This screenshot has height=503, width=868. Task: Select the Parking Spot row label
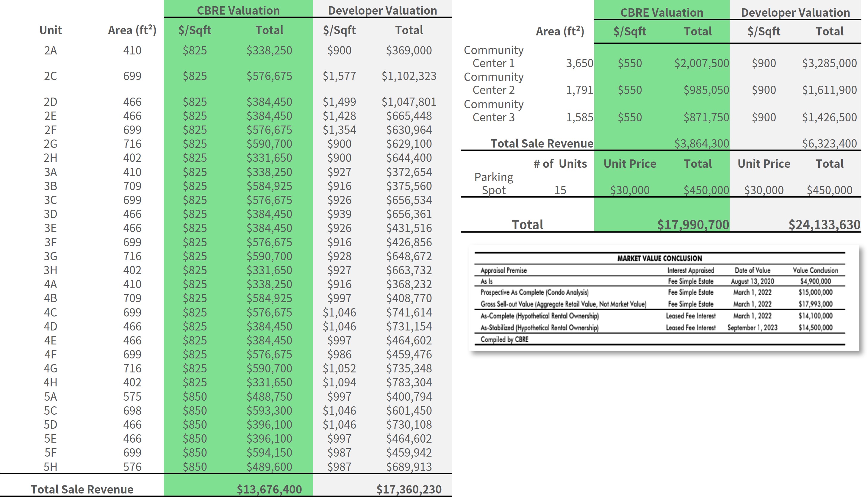tap(493, 184)
